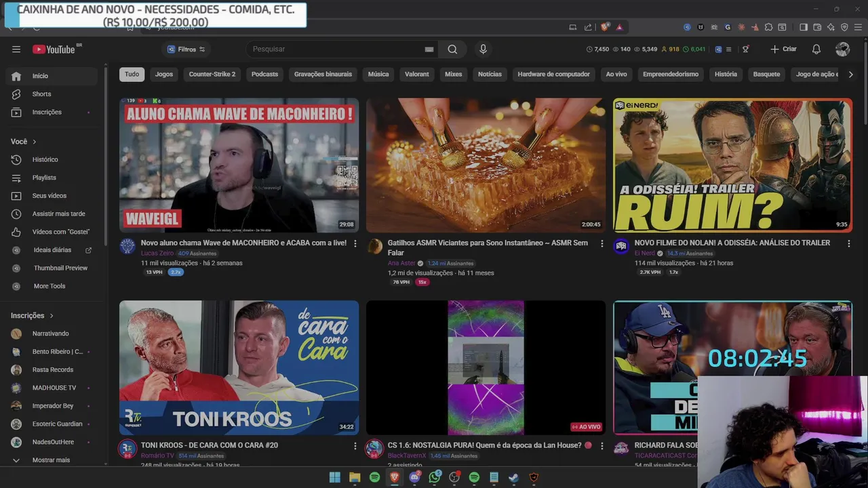Viewport: 868px width, 488px height.
Task: Select the Counter-Strike 2 chip
Action: pos(212,75)
